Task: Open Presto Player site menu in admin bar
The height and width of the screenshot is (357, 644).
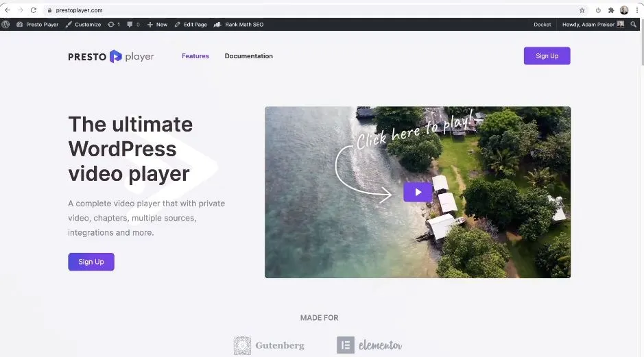Action: 37,25
